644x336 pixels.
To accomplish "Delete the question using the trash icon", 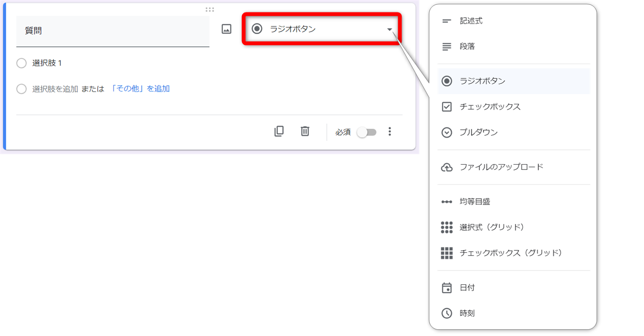I will pos(305,131).
